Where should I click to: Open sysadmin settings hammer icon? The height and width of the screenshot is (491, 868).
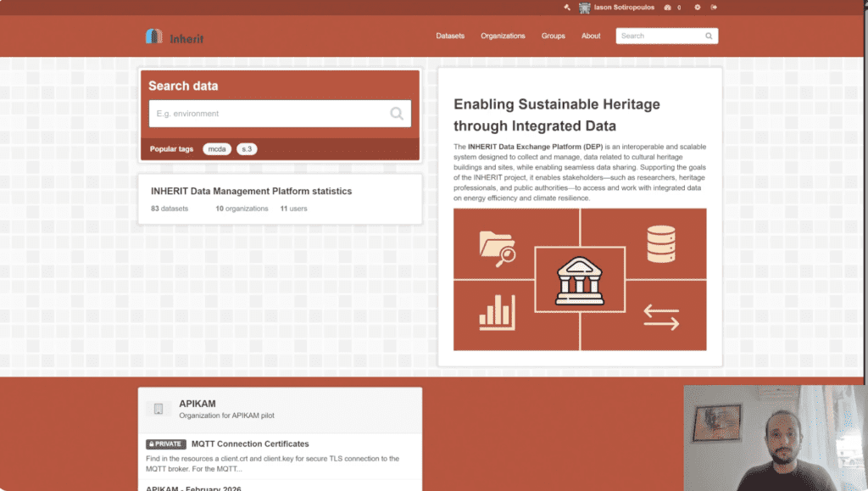(567, 7)
